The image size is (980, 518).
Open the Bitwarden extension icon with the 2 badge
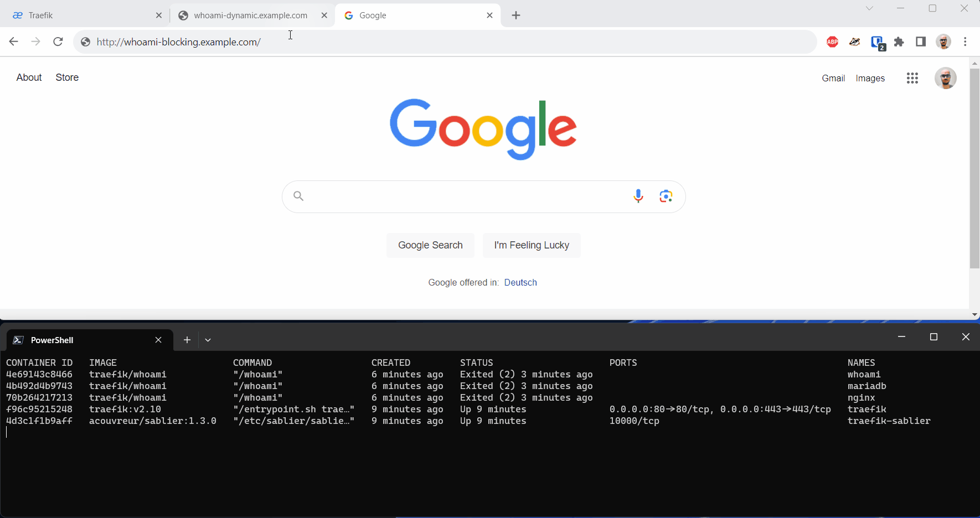pos(878,42)
